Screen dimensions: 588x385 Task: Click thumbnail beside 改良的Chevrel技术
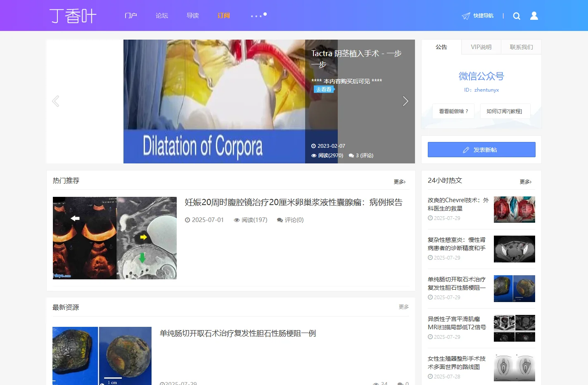tap(514, 210)
